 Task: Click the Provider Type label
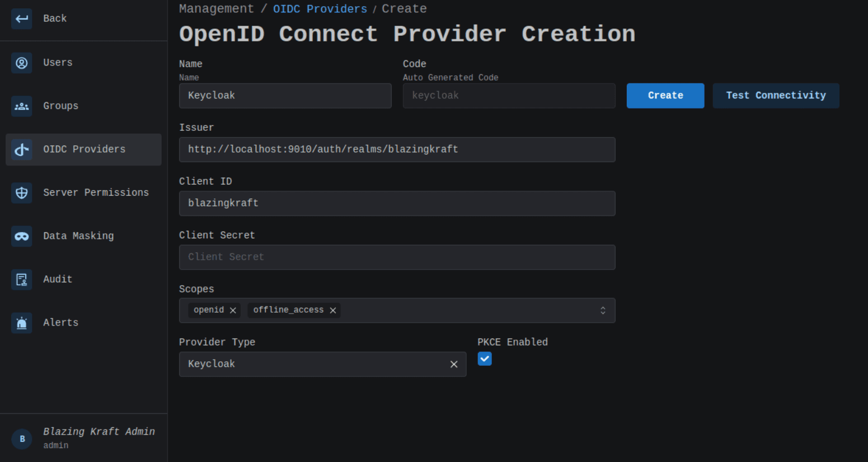tap(217, 342)
